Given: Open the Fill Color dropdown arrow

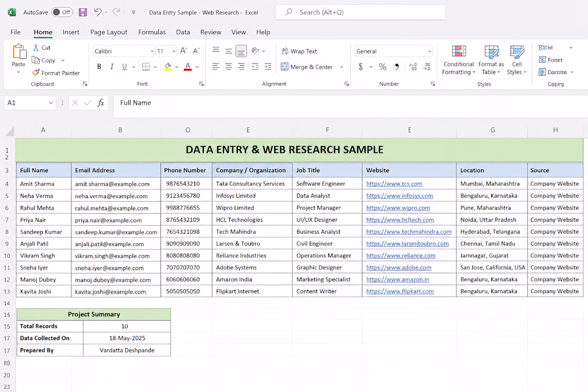Looking at the screenshot, I should tap(176, 67).
